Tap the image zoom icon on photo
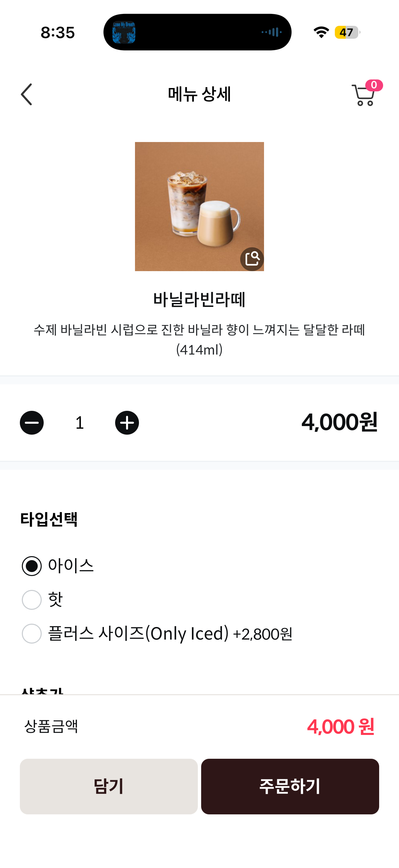The width and height of the screenshot is (399, 868). point(252,259)
